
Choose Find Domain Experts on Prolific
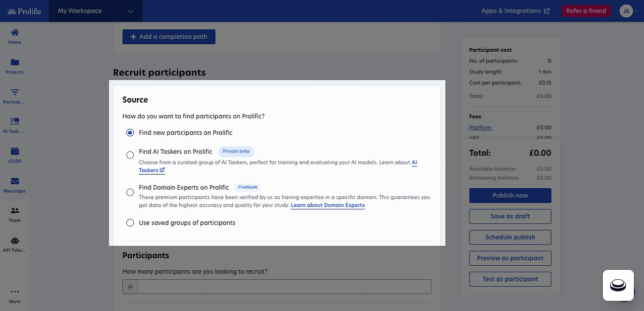click(x=130, y=192)
